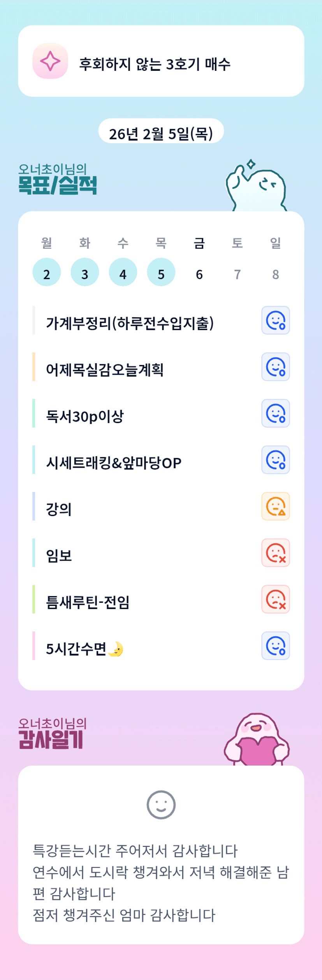This screenshot has height=980, width=322.
Task: Click the blue face icon beside 독서30p이상
Action: pyautogui.click(x=275, y=413)
